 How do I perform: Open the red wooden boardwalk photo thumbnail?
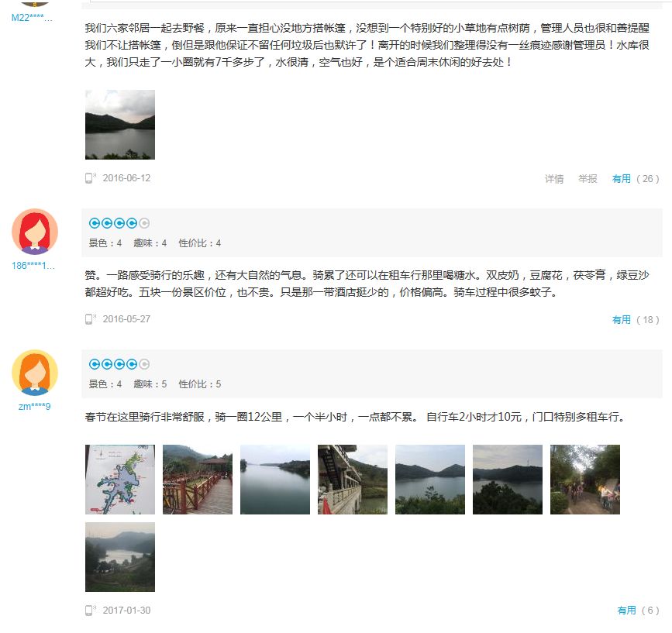tap(198, 480)
